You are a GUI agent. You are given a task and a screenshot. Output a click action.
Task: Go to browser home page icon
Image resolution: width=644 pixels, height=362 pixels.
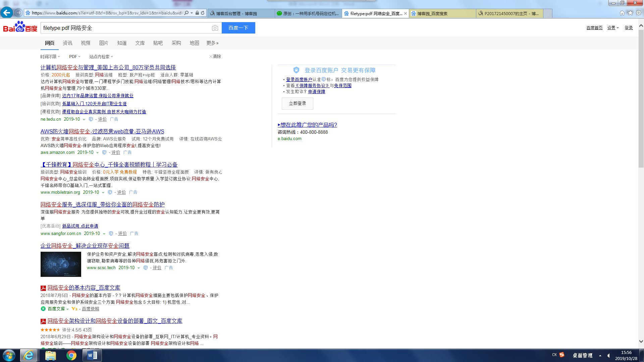point(622,13)
